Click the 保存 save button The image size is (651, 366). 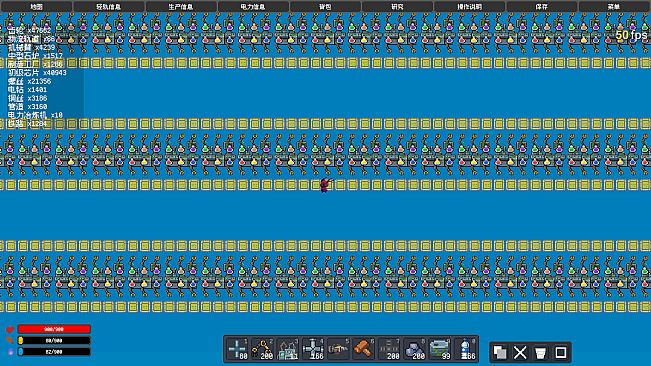pos(542,6)
